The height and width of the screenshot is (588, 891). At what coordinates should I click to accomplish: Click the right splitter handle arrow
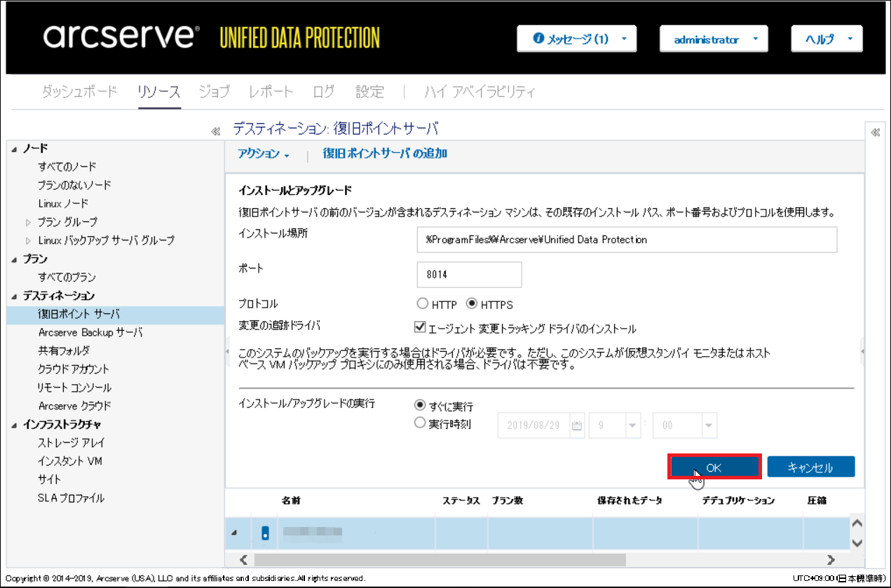pyautogui.click(x=862, y=351)
